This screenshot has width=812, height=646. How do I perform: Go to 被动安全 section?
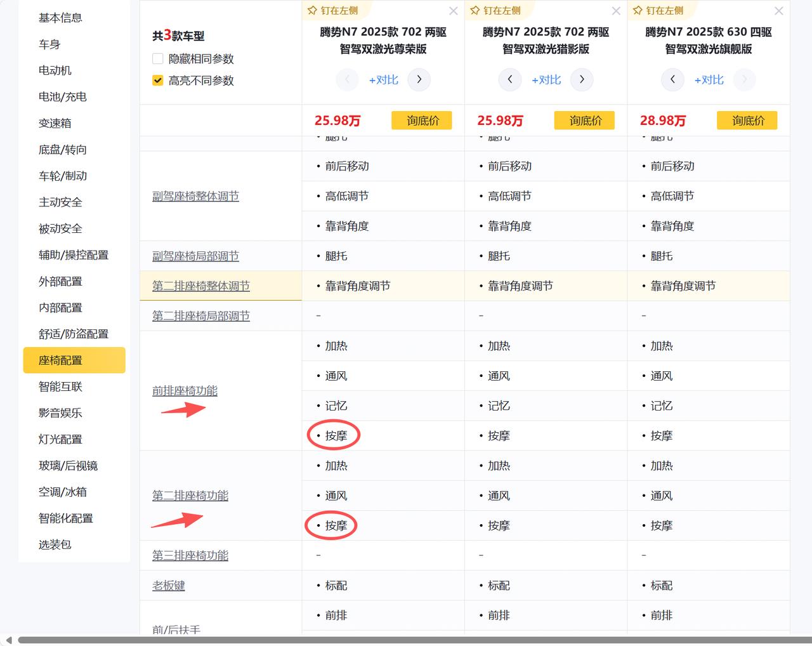pos(60,228)
